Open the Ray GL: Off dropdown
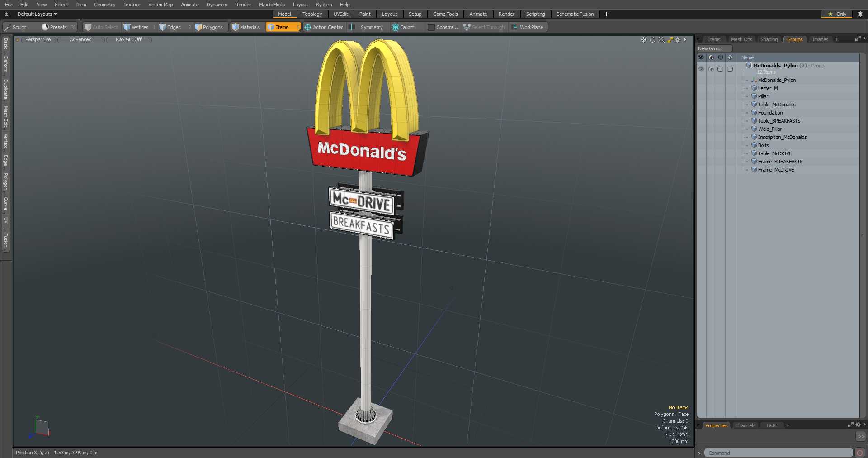Screen dimensions: 868x458 tap(128, 40)
